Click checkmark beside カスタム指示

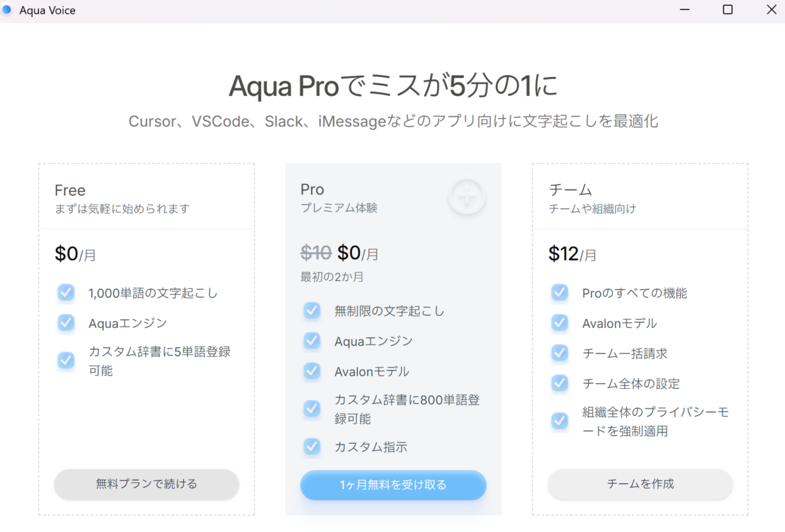pos(312,447)
